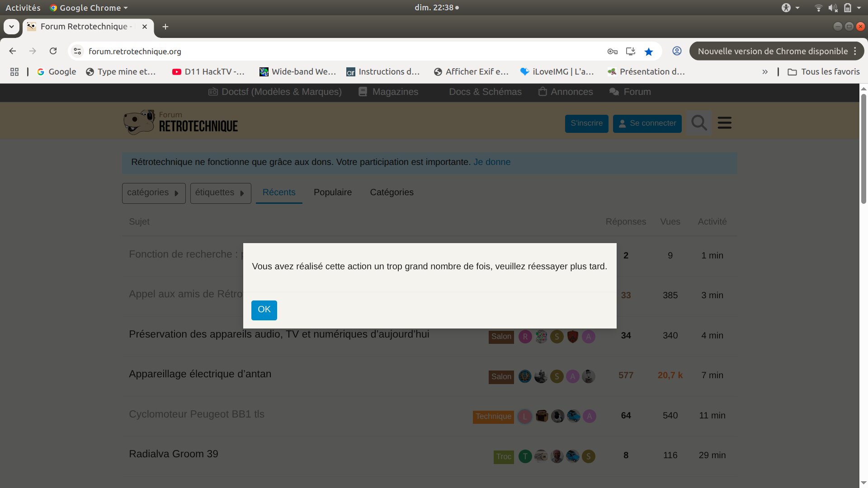The width and height of the screenshot is (868, 488).
Task: Follow the Je donne link
Action: tap(492, 162)
